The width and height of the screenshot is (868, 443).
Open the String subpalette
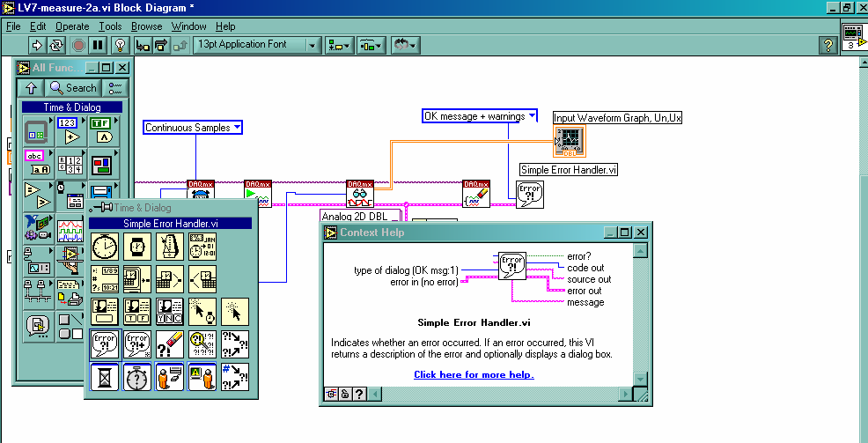(39, 163)
